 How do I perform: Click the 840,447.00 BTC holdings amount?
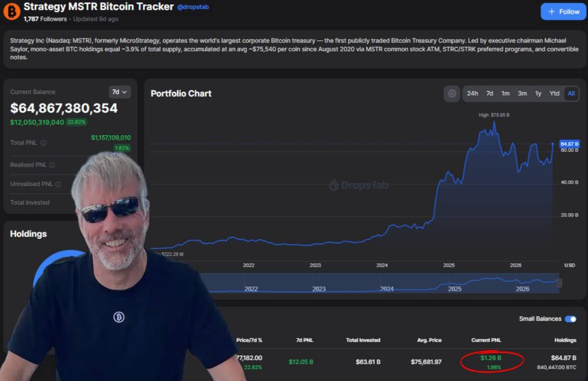(556, 368)
